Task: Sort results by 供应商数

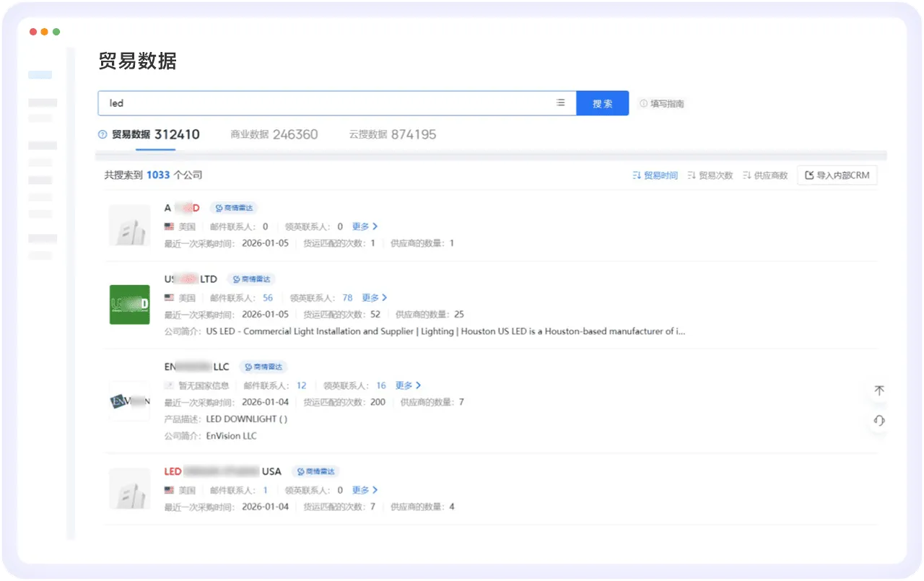Action: (765, 175)
